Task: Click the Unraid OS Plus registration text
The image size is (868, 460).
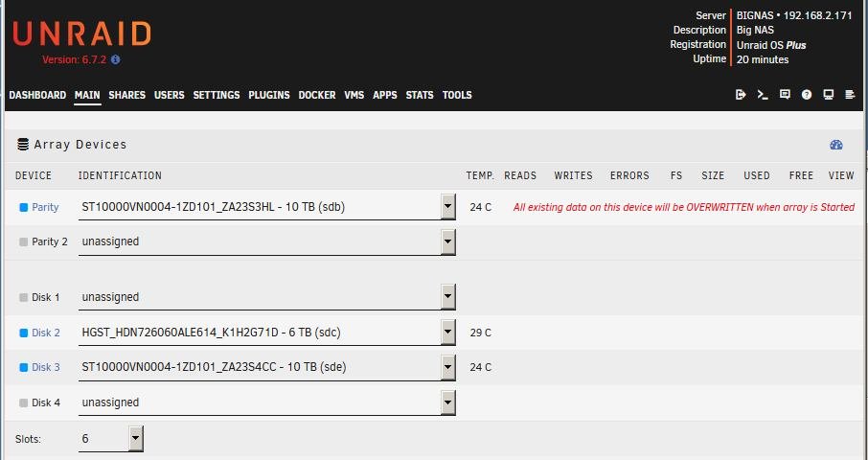Action: point(771,45)
